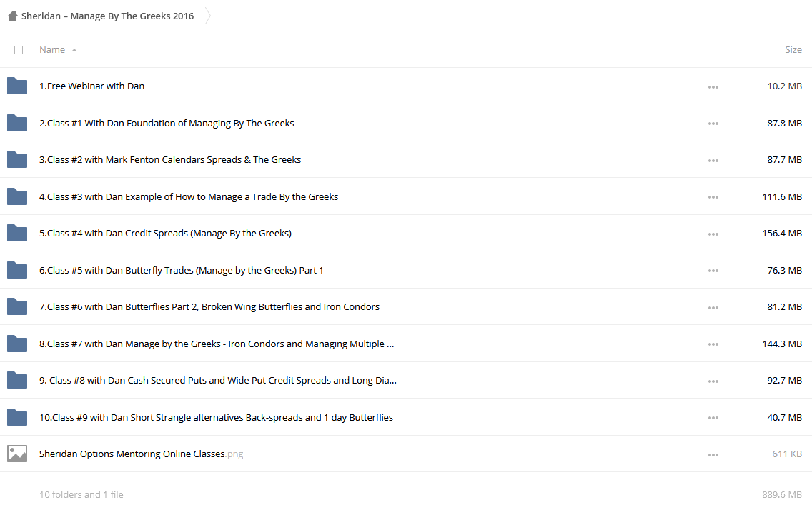Click the 40.7 MB size value
The height and width of the screenshot is (510, 812).
point(785,417)
